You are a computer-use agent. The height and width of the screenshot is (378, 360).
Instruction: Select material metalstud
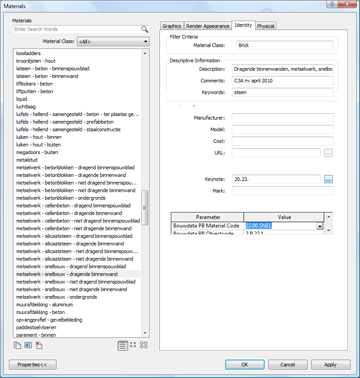(27, 160)
